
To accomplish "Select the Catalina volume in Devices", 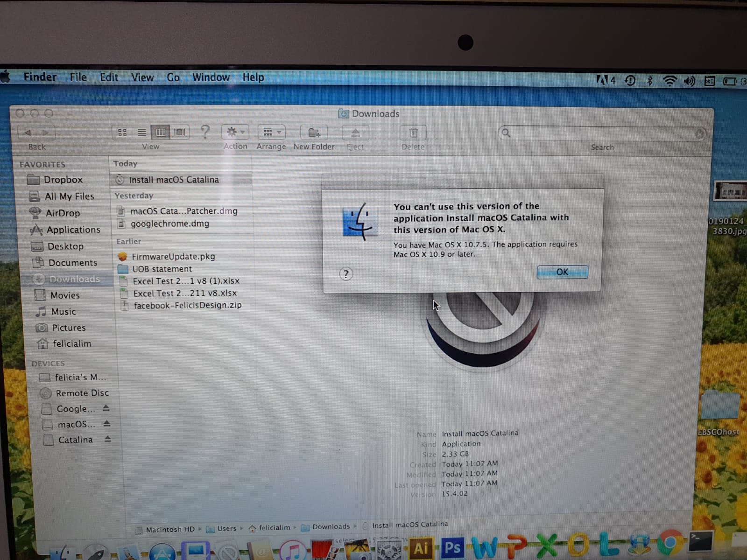I will [69, 440].
